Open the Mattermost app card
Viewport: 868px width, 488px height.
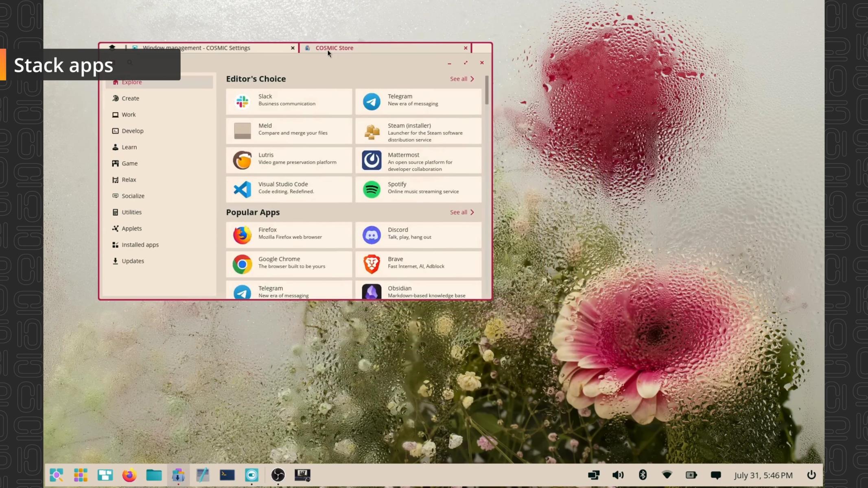[418, 160]
